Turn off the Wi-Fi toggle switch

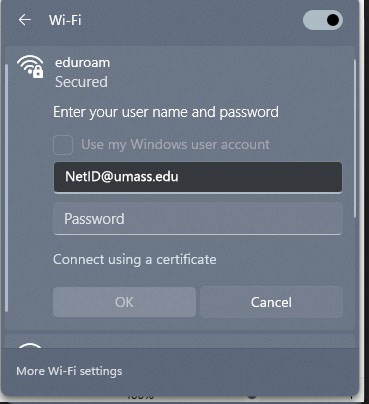pyautogui.click(x=323, y=20)
